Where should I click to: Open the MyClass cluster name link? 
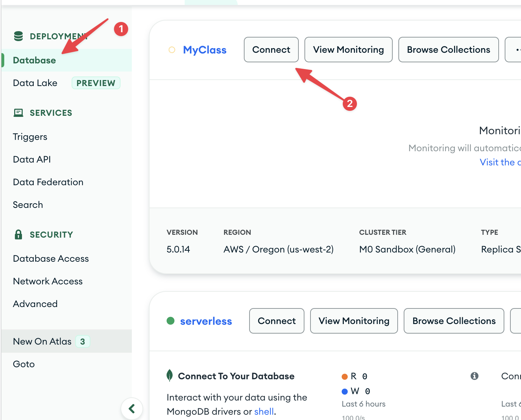tap(205, 50)
